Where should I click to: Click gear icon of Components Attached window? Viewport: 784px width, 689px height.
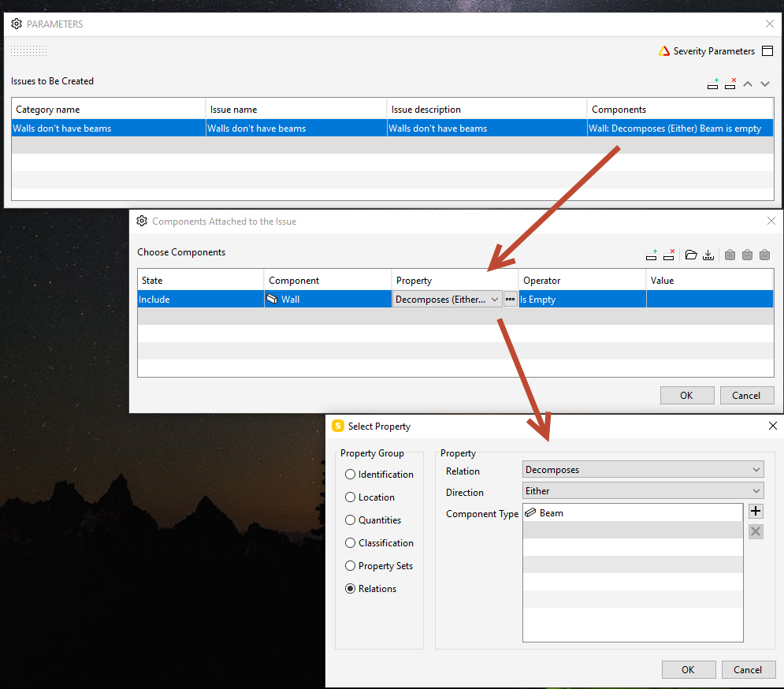pyautogui.click(x=142, y=222)
